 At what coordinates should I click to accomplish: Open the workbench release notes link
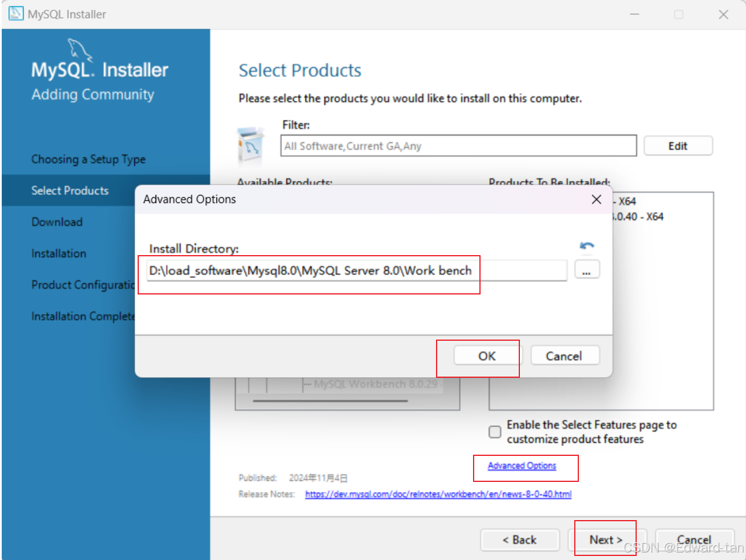(438, 494)
